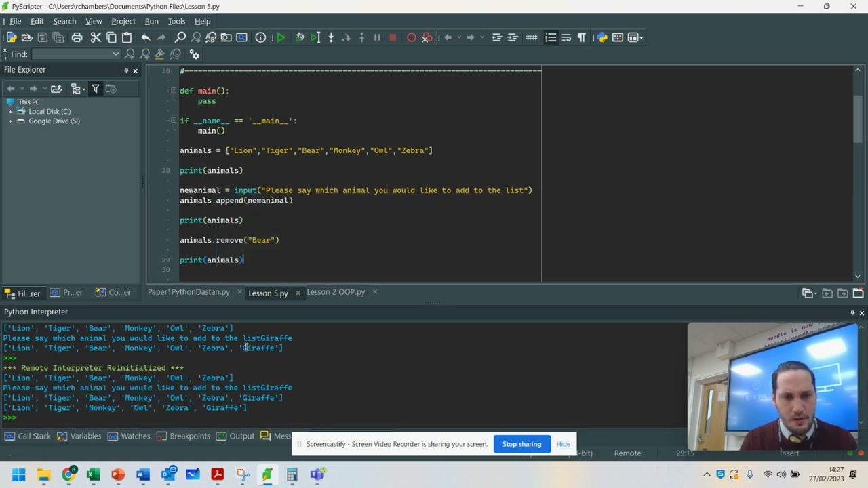Click the Open file toolbar icon
The width and height of the screenshot is (868, 488).
tap(27, 37)
